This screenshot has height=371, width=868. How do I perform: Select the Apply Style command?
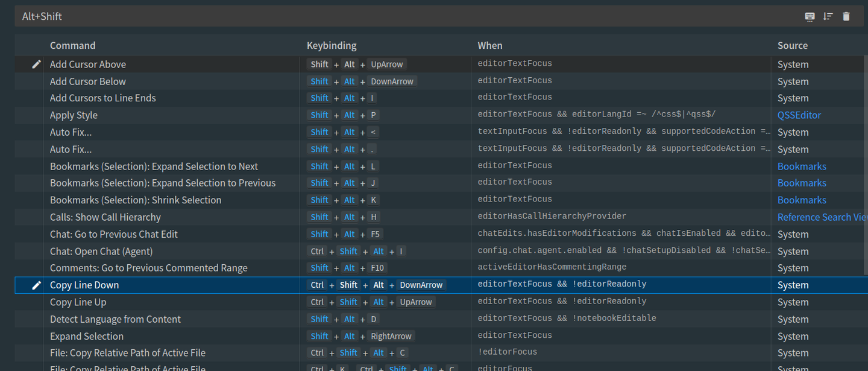74,115
